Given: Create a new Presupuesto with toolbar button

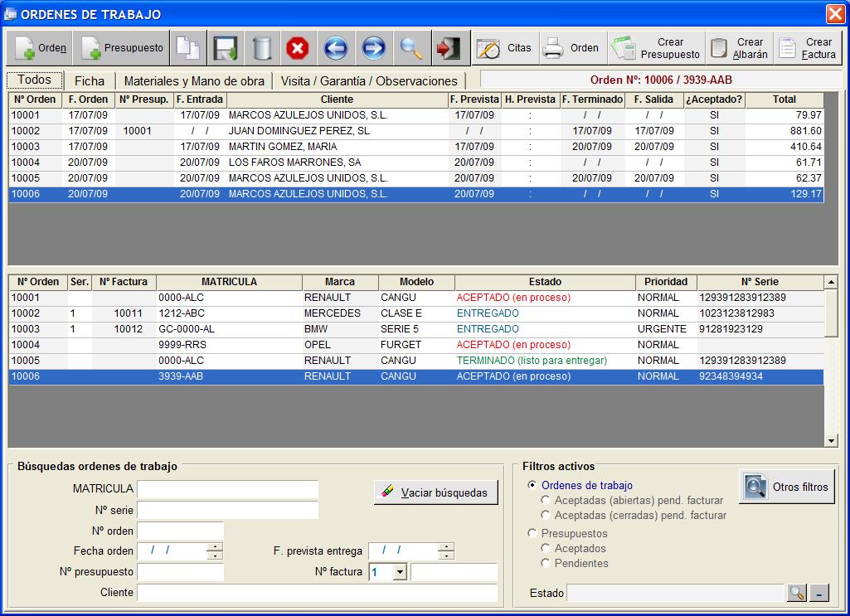Looking at the screenshot, I should coord(121,48).
